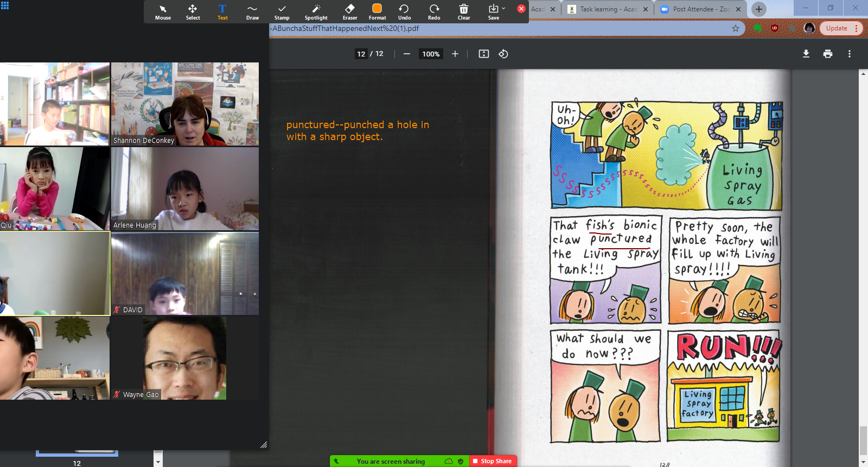Click the green phone icon on share bar

(x=336, y=462)
